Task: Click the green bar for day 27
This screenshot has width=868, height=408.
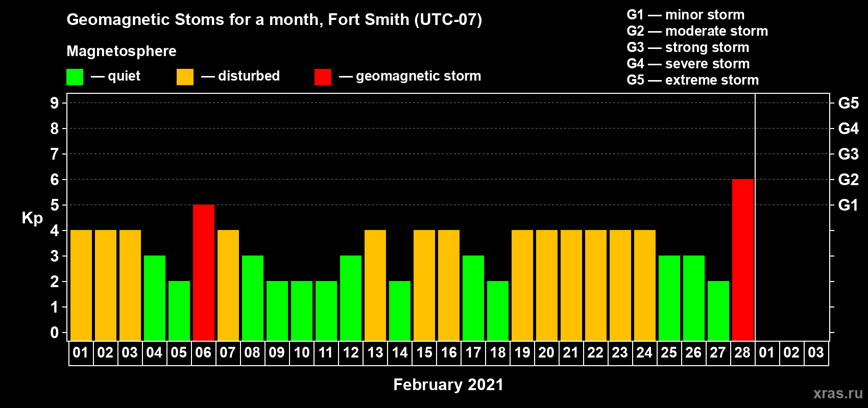Action: point(718,311)
